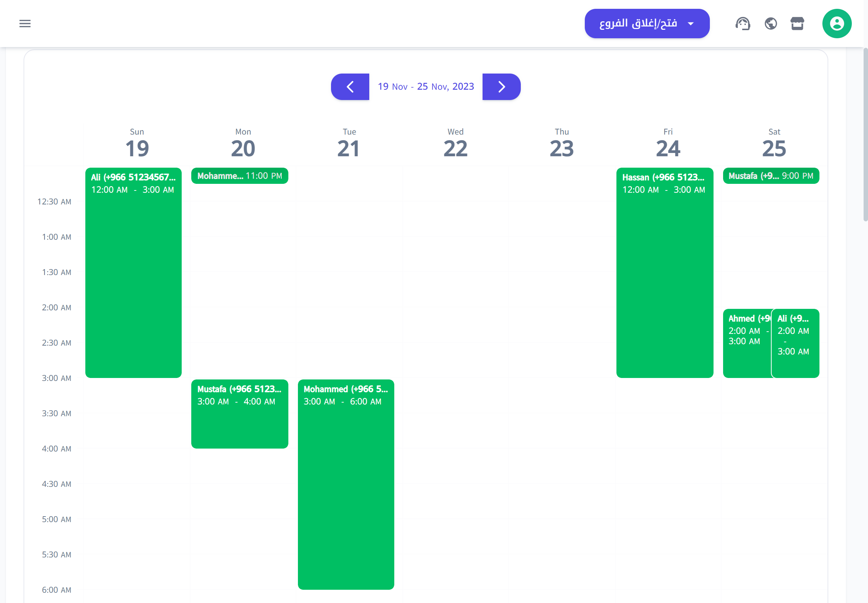Screen dimensions: 868x603
Task: Open Mustafa's 9:00 PM Saturday event
Action: pos(771,176)
